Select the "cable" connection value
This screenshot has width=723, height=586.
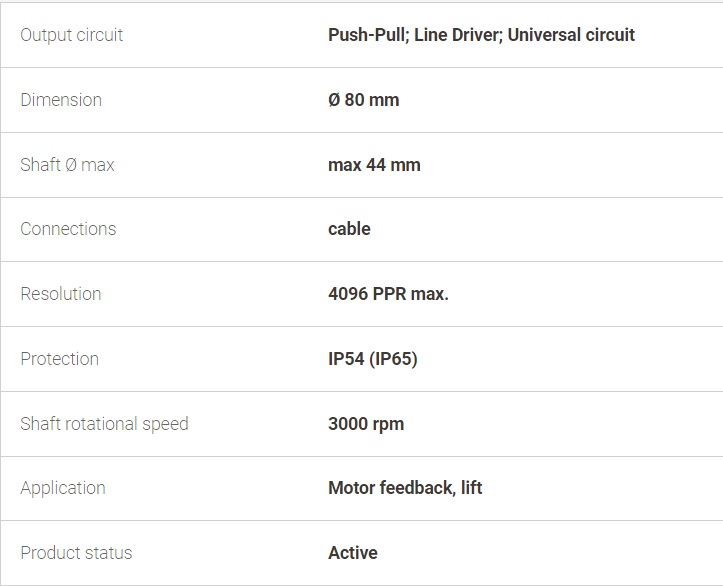349,229
